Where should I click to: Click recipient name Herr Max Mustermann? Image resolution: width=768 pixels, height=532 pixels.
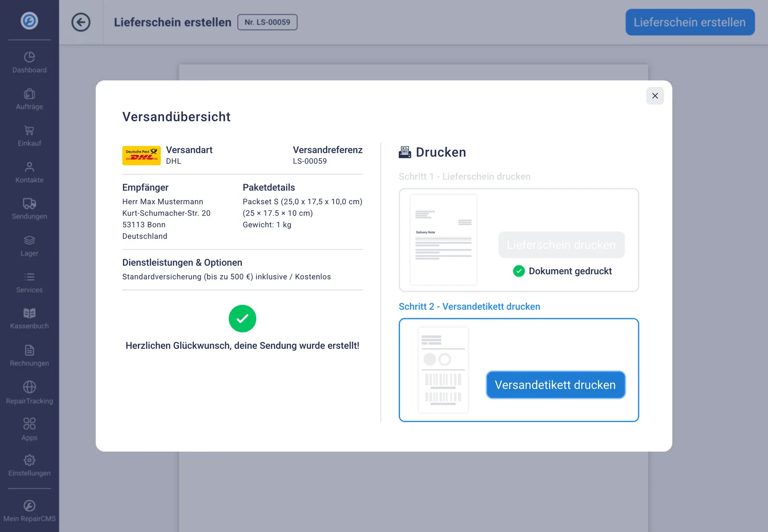point(163,202)
